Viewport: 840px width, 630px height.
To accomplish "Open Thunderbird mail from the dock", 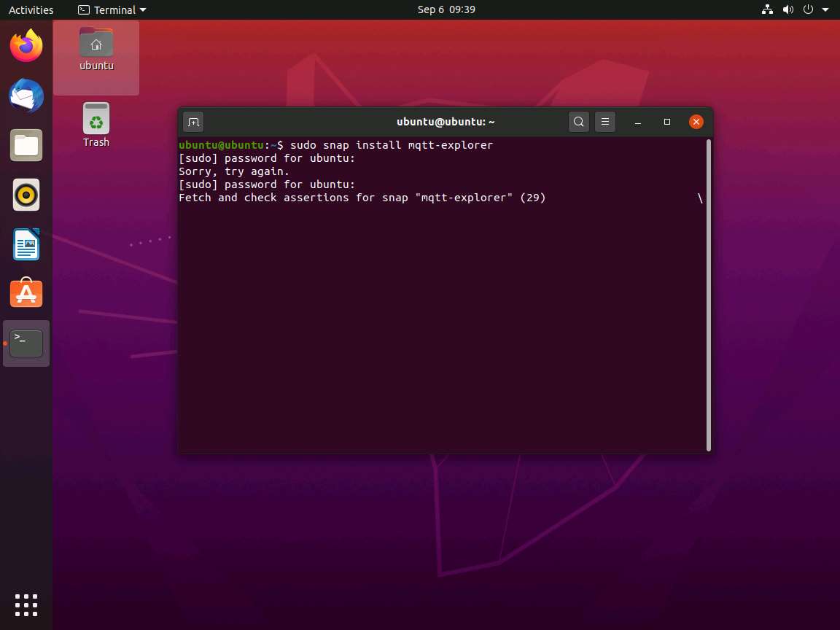I will click(x=26, y=96).
